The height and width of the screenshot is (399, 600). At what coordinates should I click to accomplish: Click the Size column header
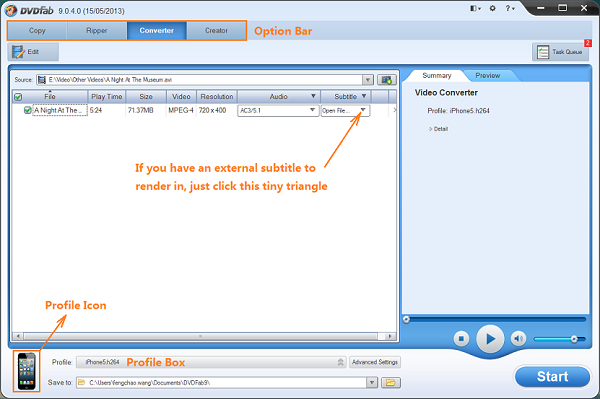146,97
